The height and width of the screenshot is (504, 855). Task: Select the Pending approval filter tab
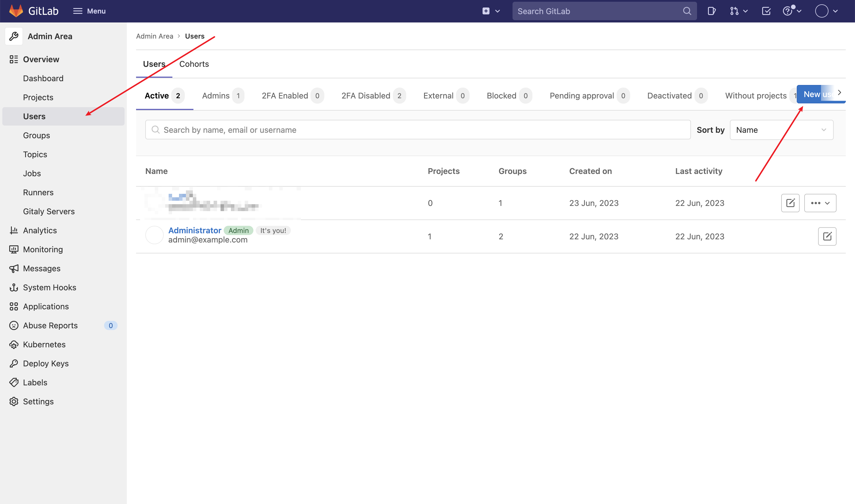coord(590,96)
